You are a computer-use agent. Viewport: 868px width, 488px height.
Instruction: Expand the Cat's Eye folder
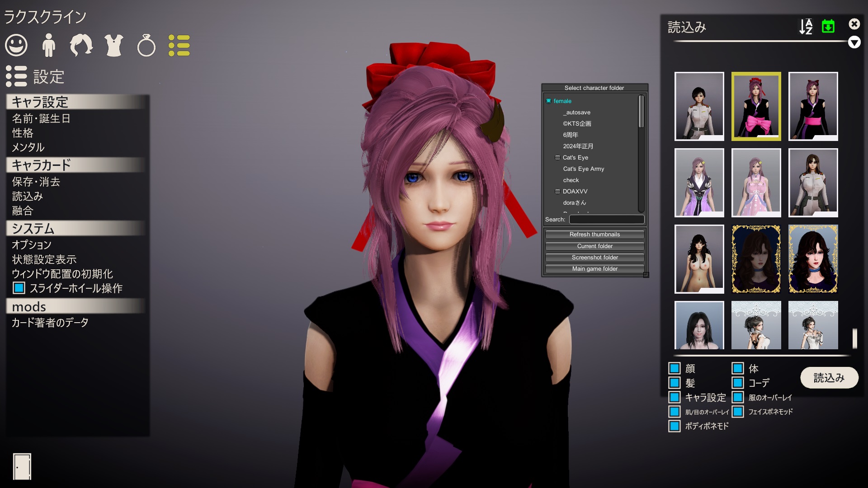click(557, 157)
